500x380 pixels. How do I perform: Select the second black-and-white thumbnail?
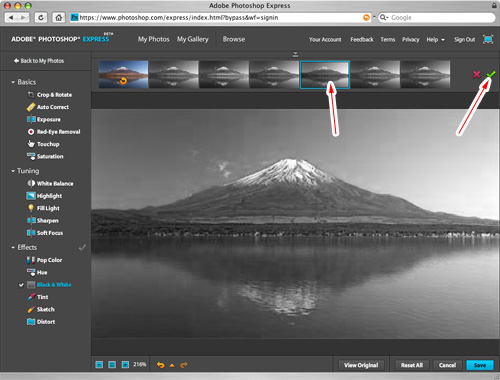point(224,74)
